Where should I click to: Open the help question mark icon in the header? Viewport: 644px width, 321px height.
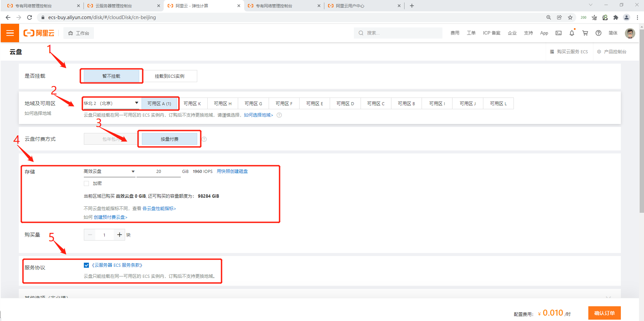(x=598, y=33)
